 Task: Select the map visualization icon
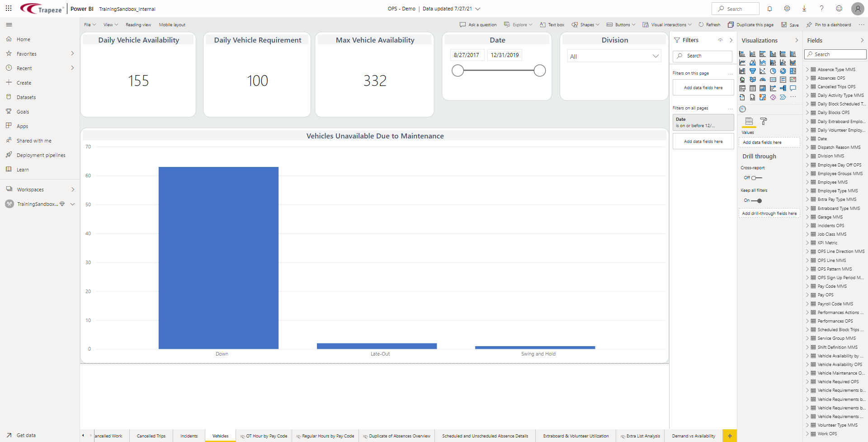(742, 80)
